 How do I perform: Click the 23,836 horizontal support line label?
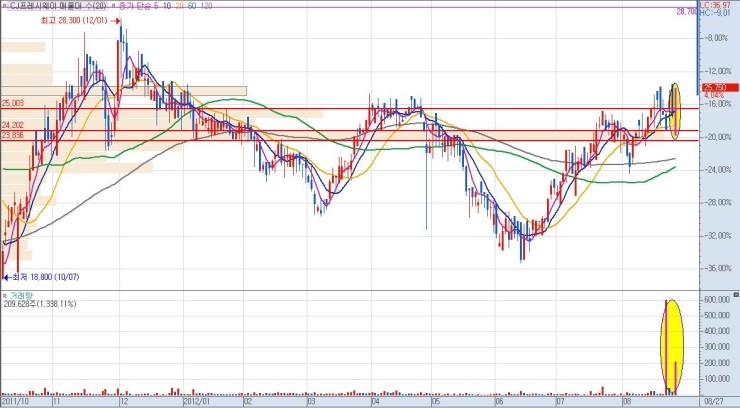click(x=13, y=136)
